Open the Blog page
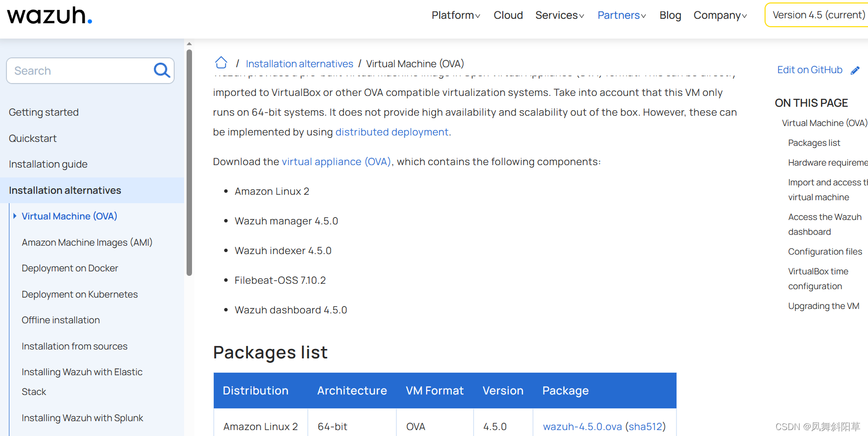 point(670,15)
